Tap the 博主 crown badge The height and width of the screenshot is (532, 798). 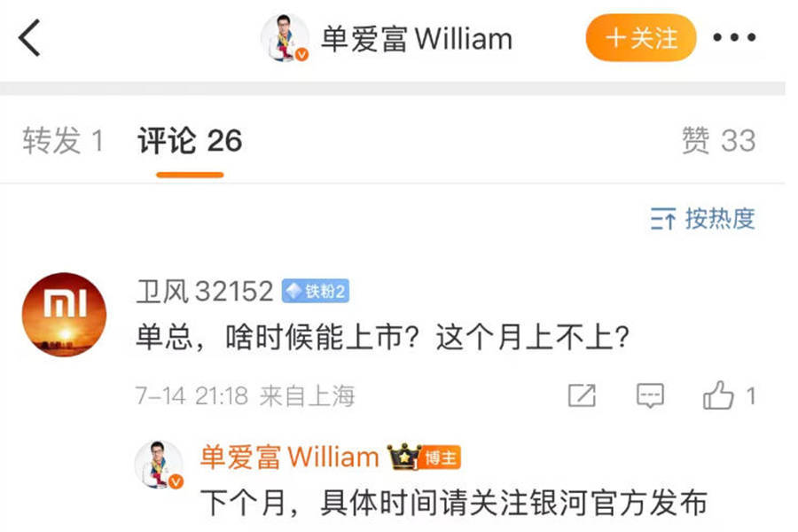[x=425, y=457]
